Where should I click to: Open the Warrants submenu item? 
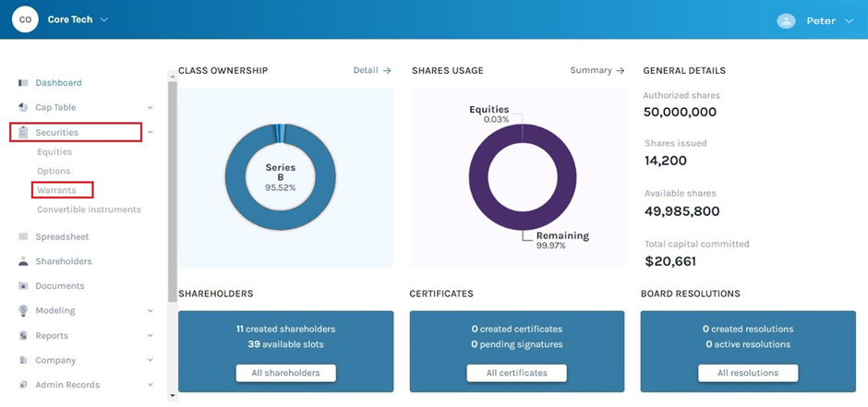(x=56, y=190)
